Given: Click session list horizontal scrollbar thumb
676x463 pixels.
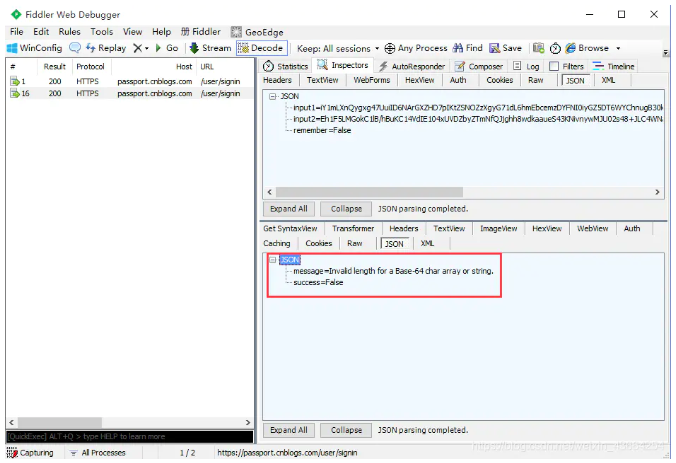Looking at the screenshot, I should [60, 422].
